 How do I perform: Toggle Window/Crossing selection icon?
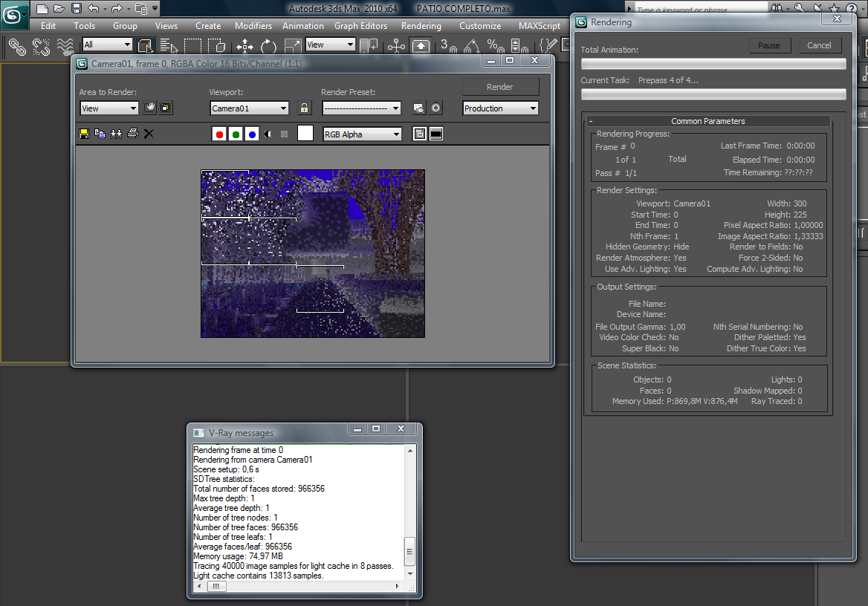click(216, 45)
